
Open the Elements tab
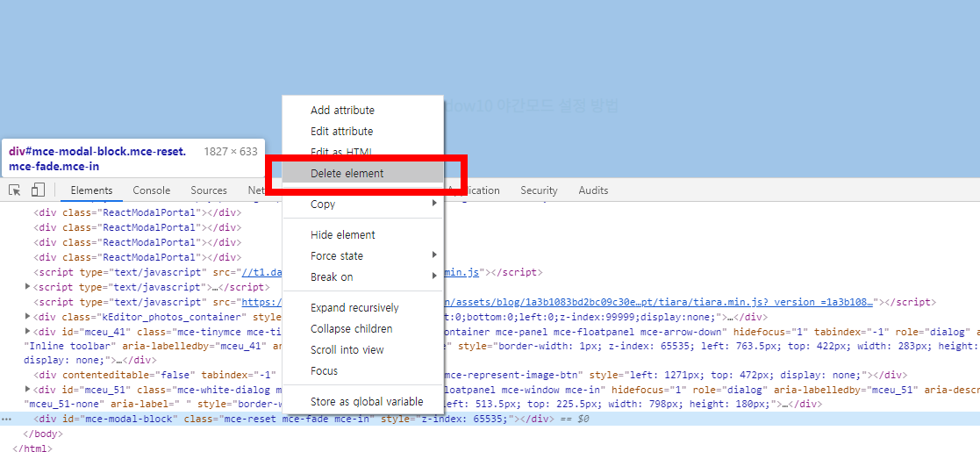coord(91,190)
